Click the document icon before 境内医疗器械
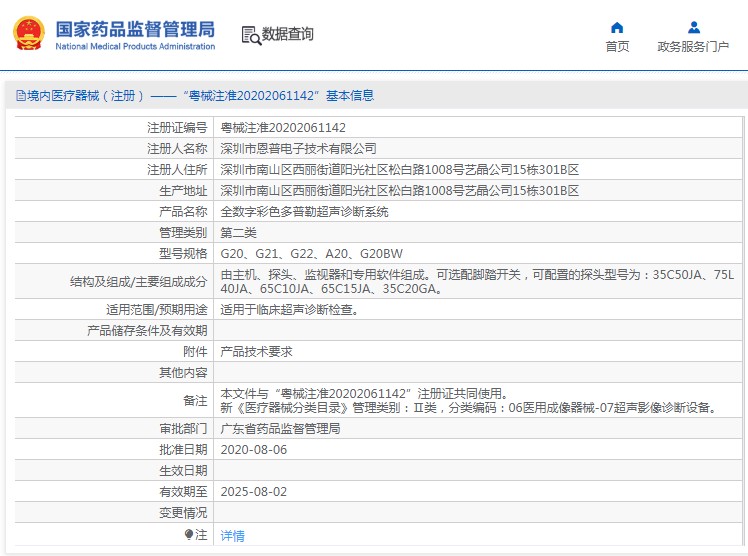Viewport: 748px width, 556px height. coord(19,96)
